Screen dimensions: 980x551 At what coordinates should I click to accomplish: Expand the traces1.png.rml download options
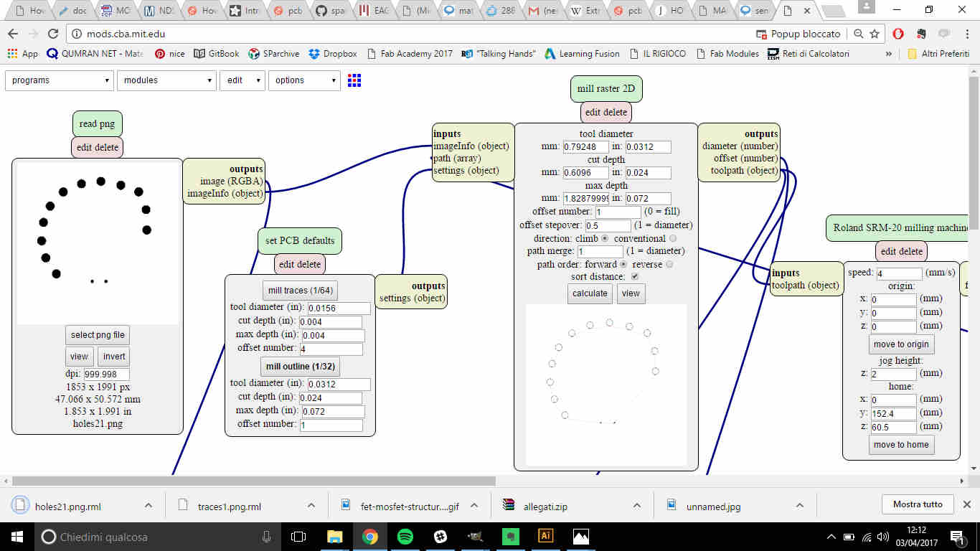pos(311,505)
